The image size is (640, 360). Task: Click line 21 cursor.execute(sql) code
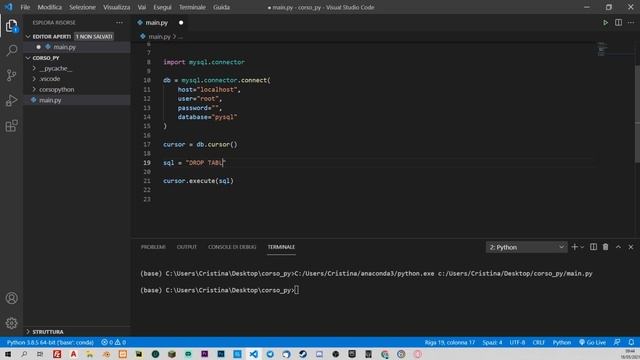click(x=198, y=181)
